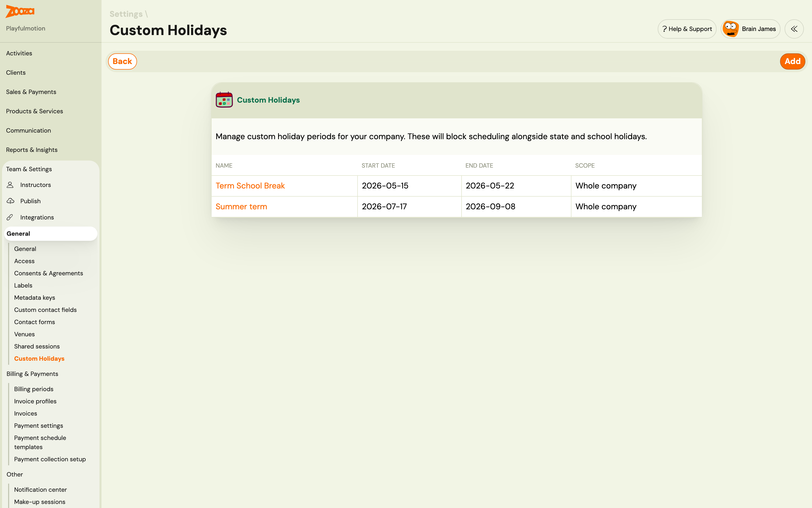The height and width of the screenshot is (508, 812).
Task: Open Labels settings
Action: point(23,285)
